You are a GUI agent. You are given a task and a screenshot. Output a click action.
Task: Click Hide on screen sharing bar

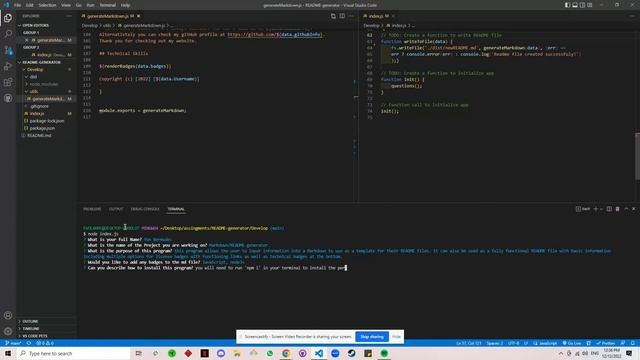tap(396, 337)
